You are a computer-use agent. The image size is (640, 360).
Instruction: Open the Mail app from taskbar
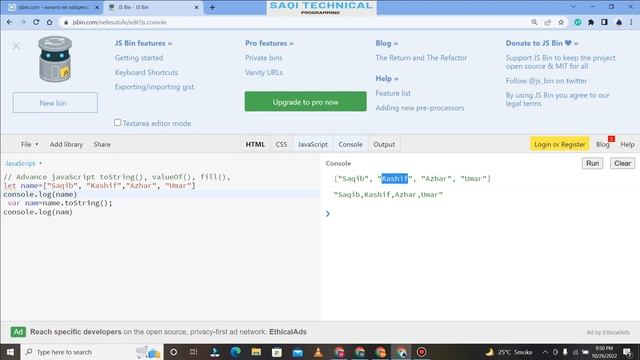pos(298,352)
